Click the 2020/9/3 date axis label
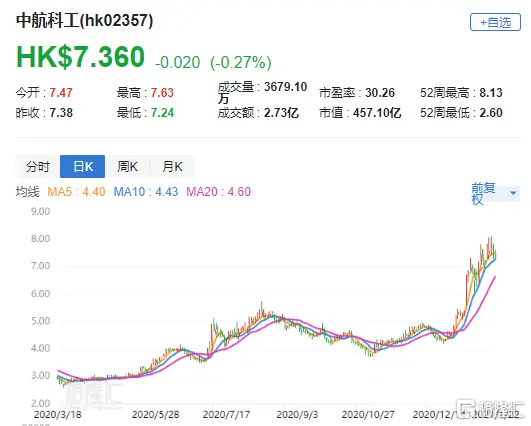The height and width of the screenshot is (426, 531). click(297, 414)
